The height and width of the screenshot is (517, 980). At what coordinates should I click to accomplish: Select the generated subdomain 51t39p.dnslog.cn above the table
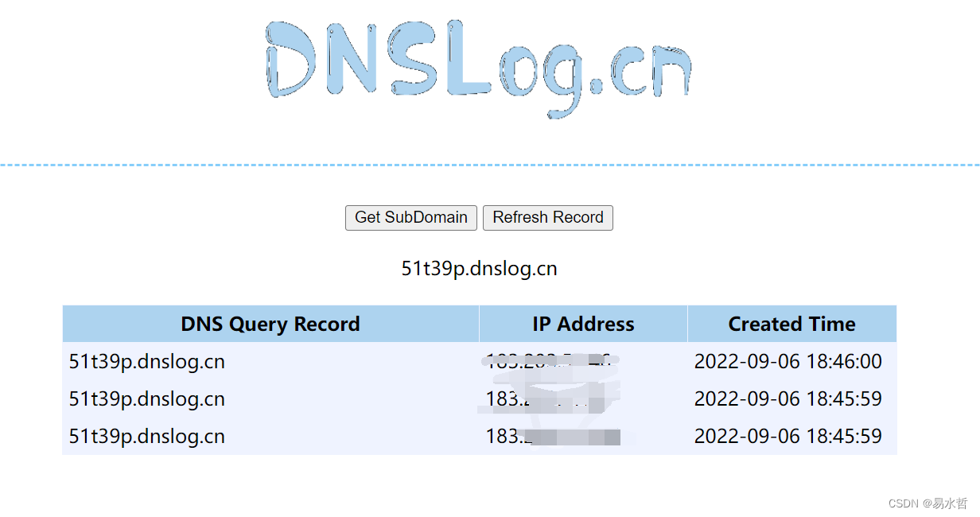[479, 269]
